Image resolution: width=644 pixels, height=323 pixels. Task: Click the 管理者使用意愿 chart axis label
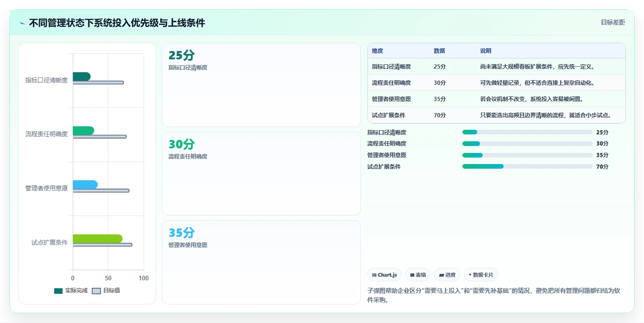[46, 188]
